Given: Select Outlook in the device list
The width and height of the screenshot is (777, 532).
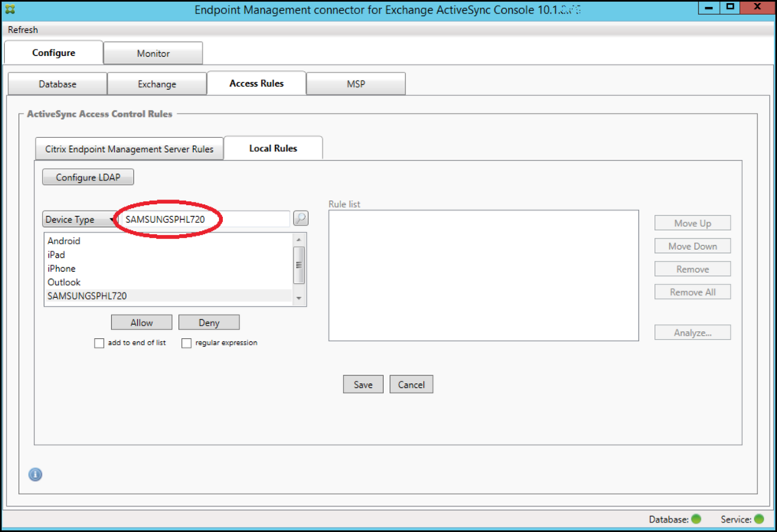Looking at the screenshot, I should pyautogui.click(x=169, y=282).
